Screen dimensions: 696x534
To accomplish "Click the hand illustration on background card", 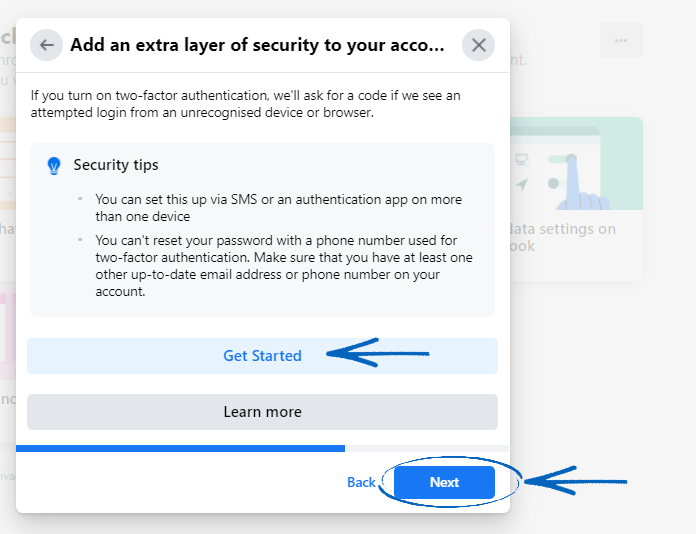I will pyautogui.click(x=581, y=184).
